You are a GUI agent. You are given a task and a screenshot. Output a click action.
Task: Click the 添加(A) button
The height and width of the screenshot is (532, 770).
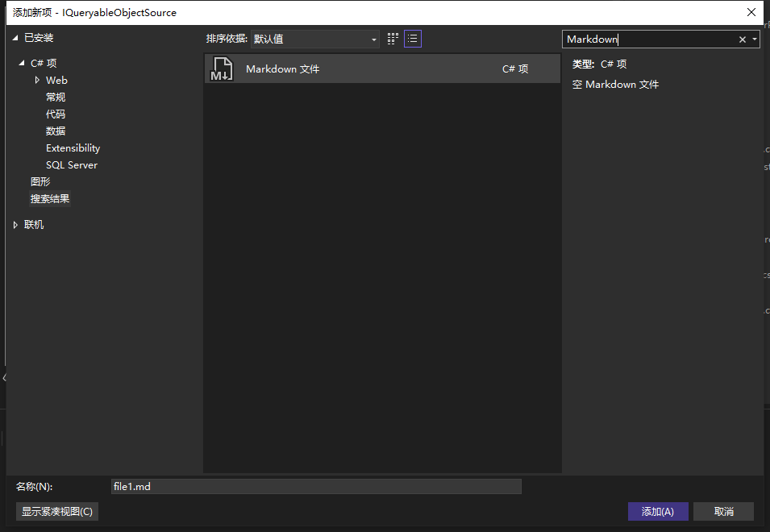pyautogui.click(x=657, y=512)
